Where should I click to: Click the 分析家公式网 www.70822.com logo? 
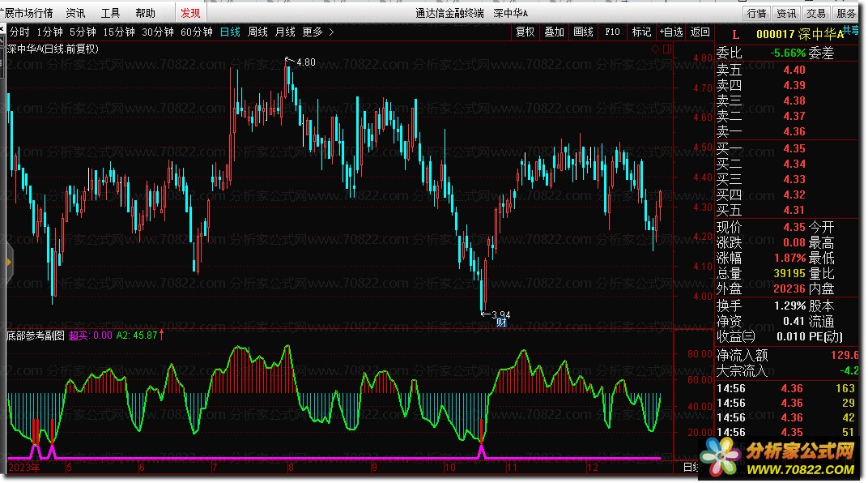pyautogui.click(x=780, y=458)
